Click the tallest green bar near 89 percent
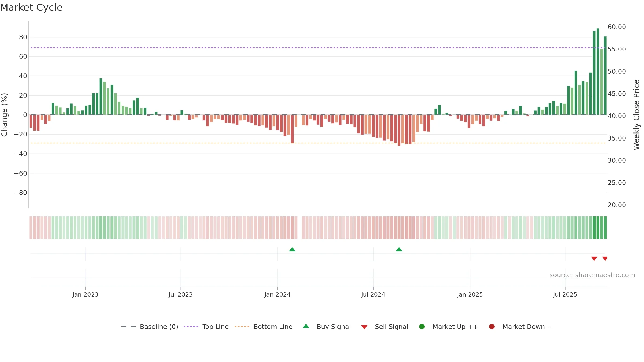 tap(598, 72)
